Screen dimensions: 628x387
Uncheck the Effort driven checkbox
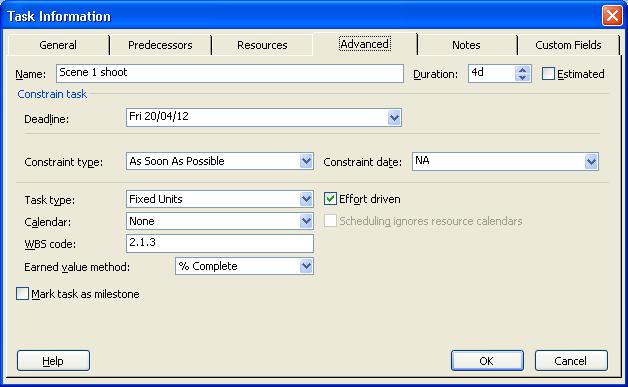click(330, 199)
